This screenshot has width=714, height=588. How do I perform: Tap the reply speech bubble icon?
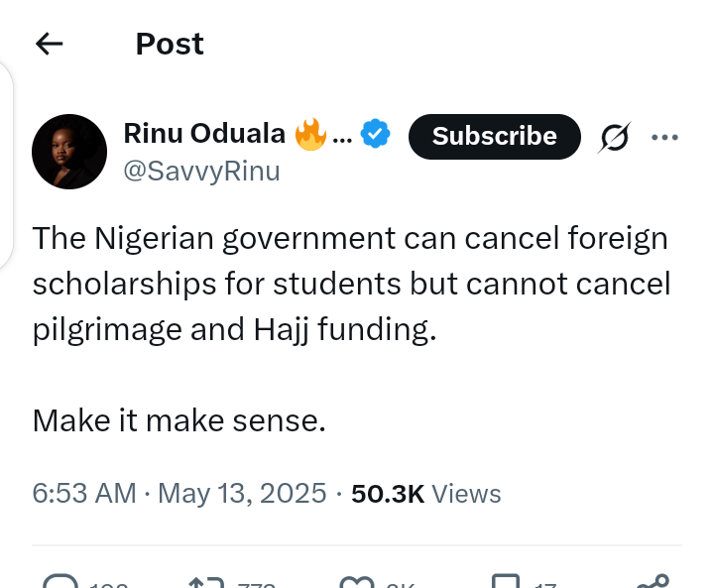(x=62, y=581)
